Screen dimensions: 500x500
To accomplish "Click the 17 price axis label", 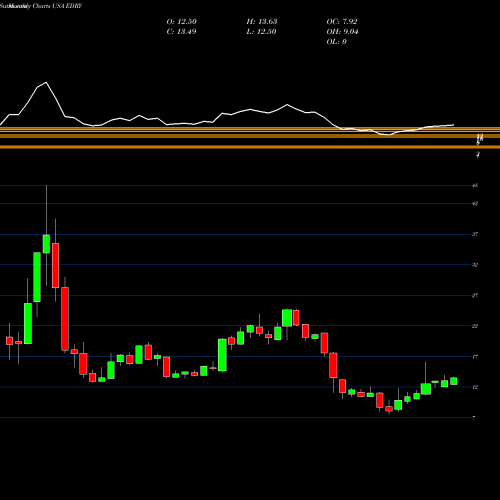I will [475, 357].
